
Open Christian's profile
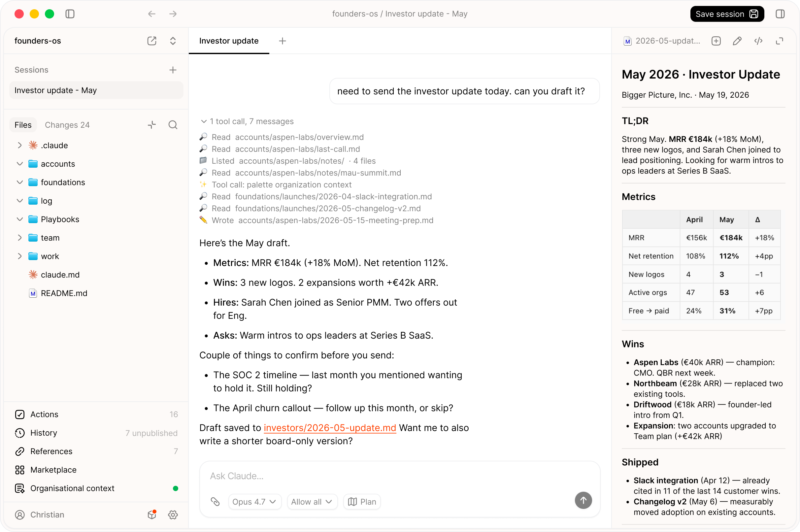[x=39, y=515]
